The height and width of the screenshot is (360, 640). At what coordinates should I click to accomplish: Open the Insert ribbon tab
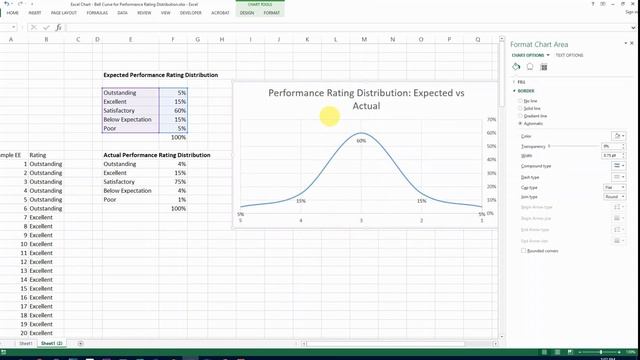(35, 13)
